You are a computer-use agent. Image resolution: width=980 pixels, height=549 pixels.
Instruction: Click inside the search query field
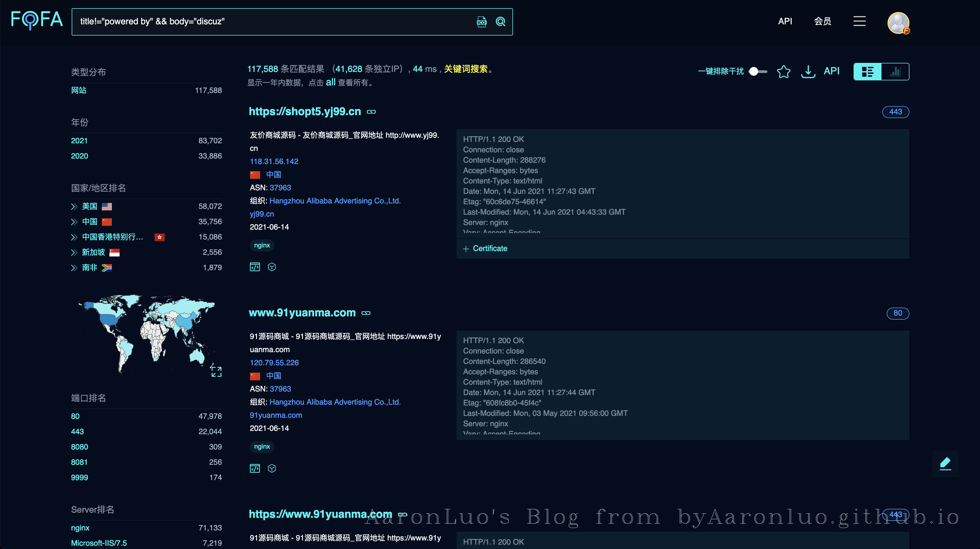click(266, 22)
